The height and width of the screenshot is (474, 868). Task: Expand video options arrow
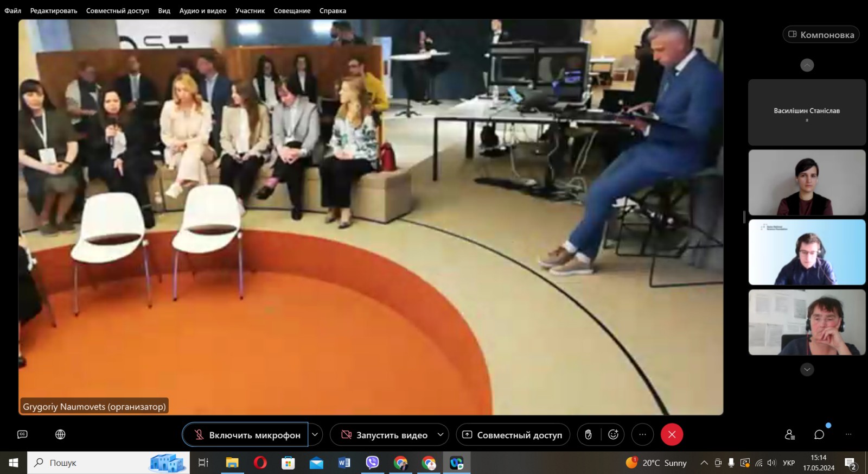tap(441, 434)
